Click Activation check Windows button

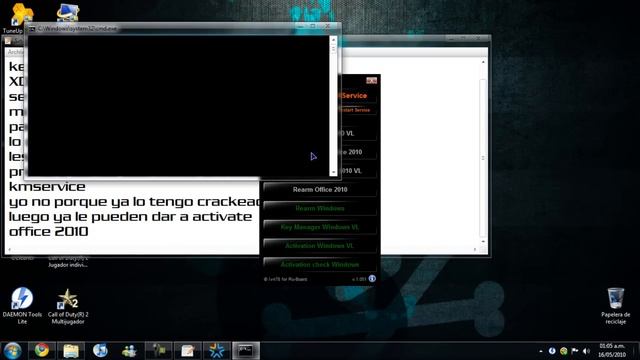pyautogui.click(x=320, y=264)
